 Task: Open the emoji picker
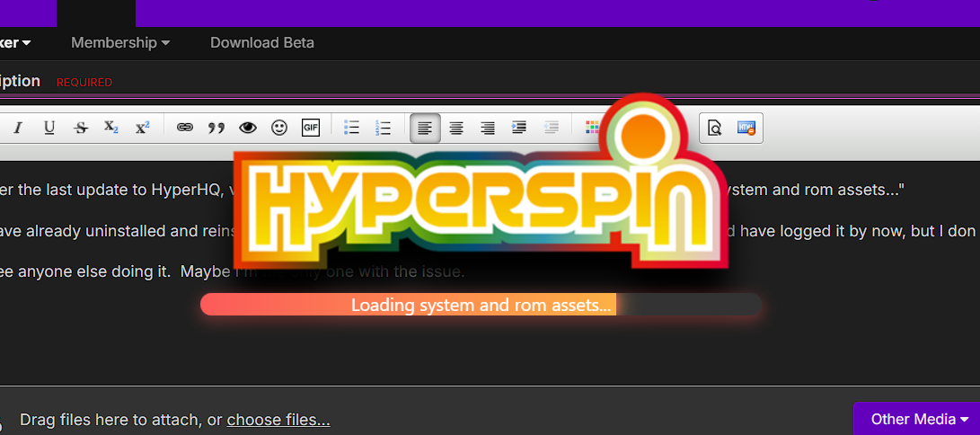pyautogui.click(x=279, y=128)
